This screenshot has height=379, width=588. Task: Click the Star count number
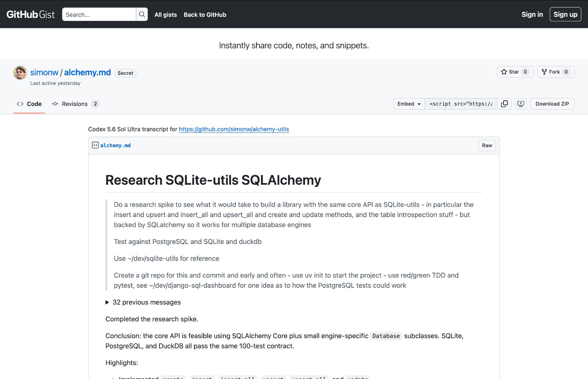[525, 72]
